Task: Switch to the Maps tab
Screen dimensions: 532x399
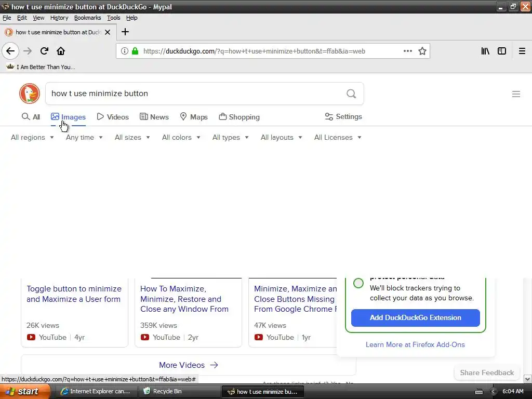Action: [x=194, y=117]
